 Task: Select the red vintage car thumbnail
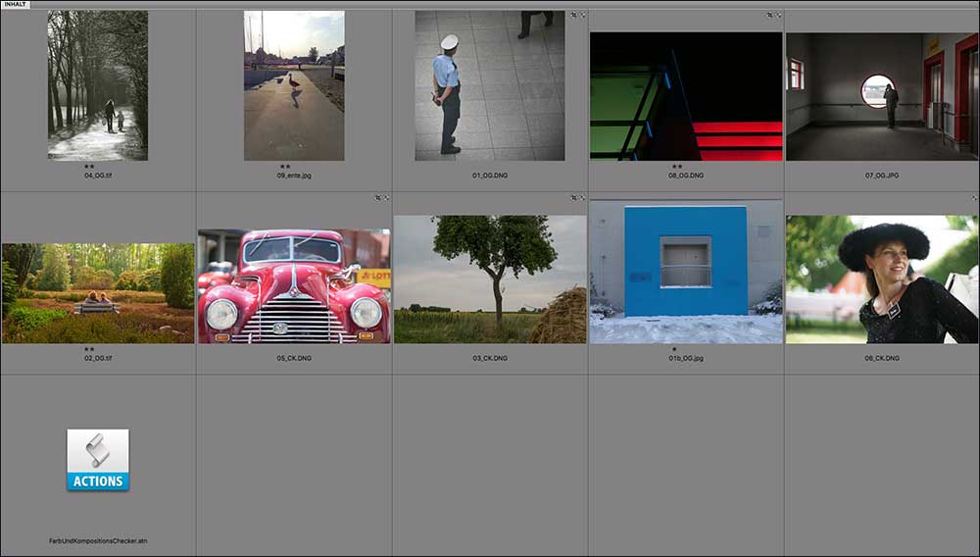click(x=294, y=285)
